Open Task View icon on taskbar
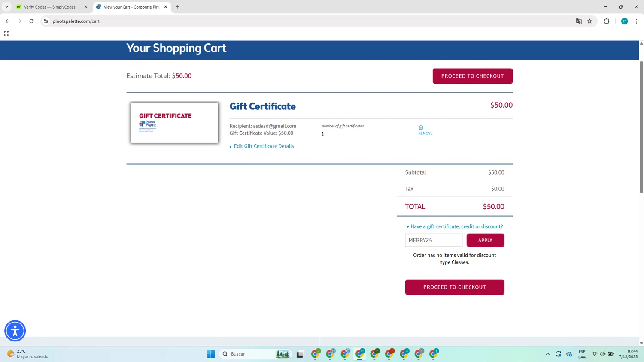This screenshot has height=362, width=644. [x=300, y=354]
